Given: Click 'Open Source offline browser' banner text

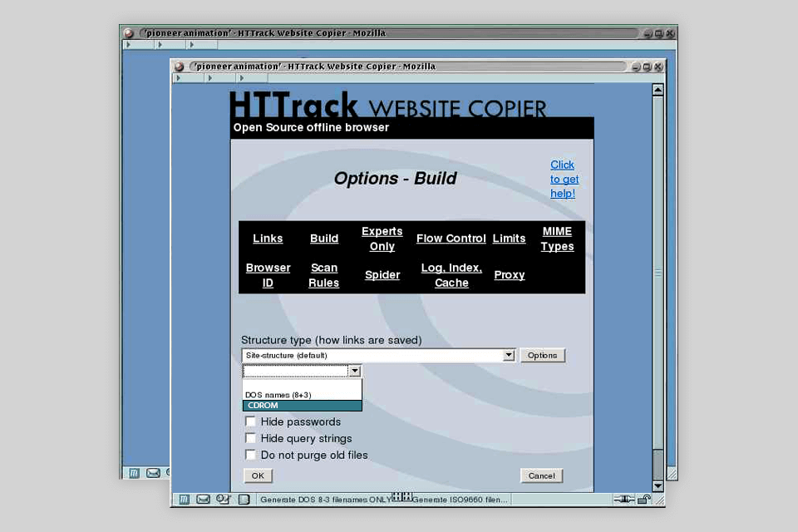Looking at the screenshot, I should [311, 127].
